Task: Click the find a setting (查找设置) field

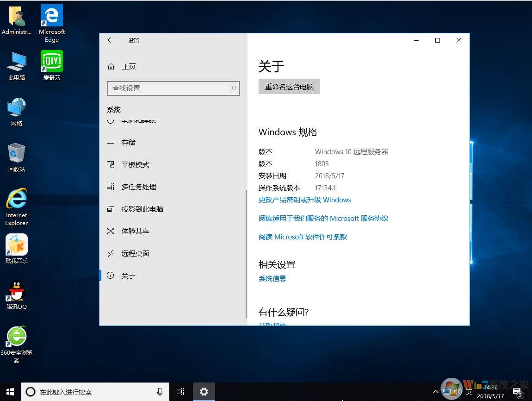Action: click(x=169, y=88)
